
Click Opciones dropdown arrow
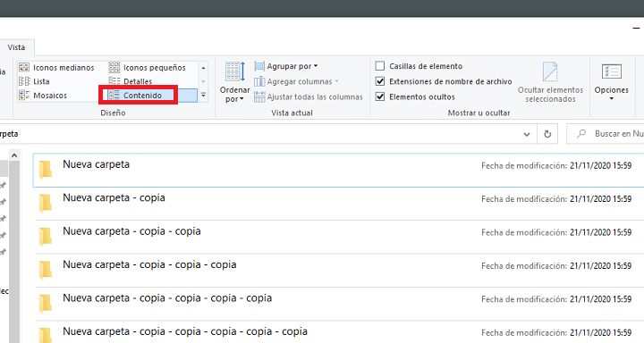pyautogui.click(x=611, y=99)
